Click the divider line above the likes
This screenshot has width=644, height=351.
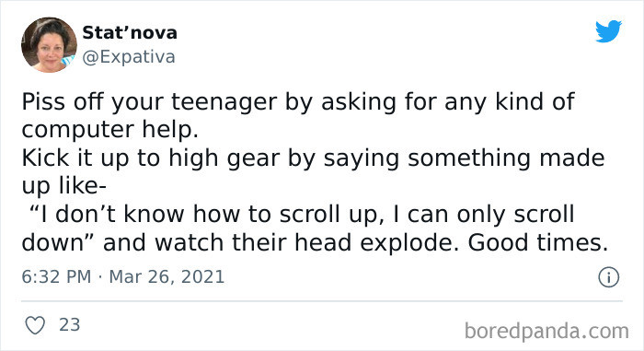coord(322,301)
